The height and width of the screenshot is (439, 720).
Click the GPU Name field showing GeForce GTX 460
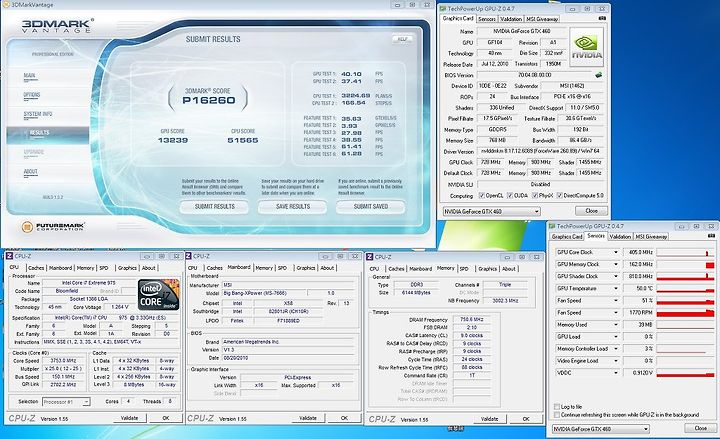coord(521,31)
